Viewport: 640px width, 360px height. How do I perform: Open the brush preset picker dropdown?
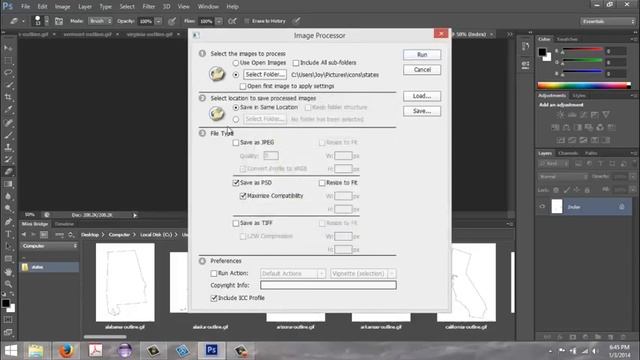point(47,21)
